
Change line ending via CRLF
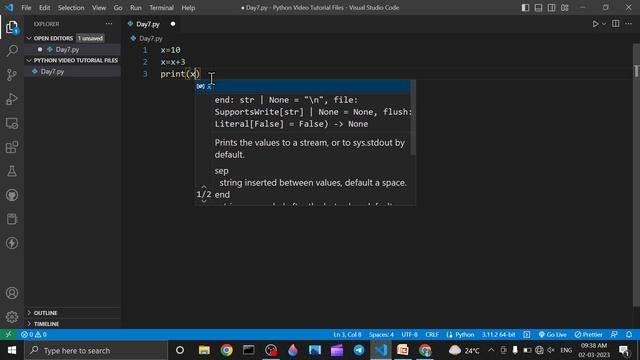[x=432, y=335]
